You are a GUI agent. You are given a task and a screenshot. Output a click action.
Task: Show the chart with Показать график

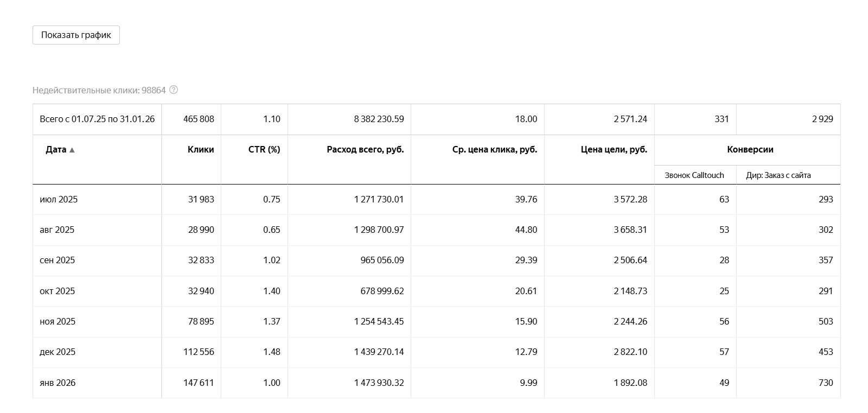pos(76,35)
